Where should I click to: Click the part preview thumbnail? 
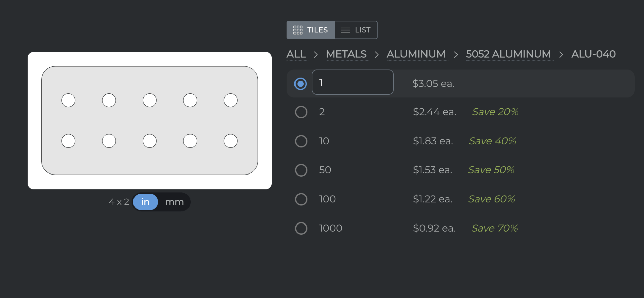pyautogui.click(x=150, y=120)
